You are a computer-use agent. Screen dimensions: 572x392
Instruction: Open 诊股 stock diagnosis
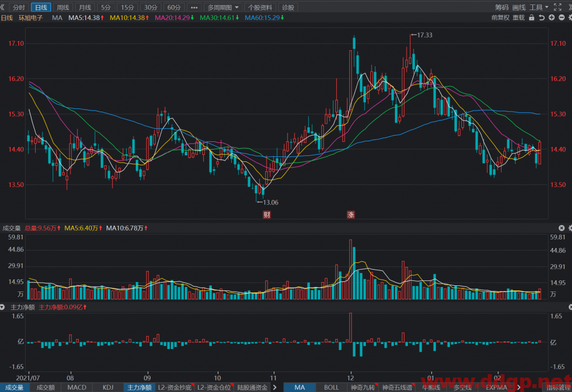[288, 7]
